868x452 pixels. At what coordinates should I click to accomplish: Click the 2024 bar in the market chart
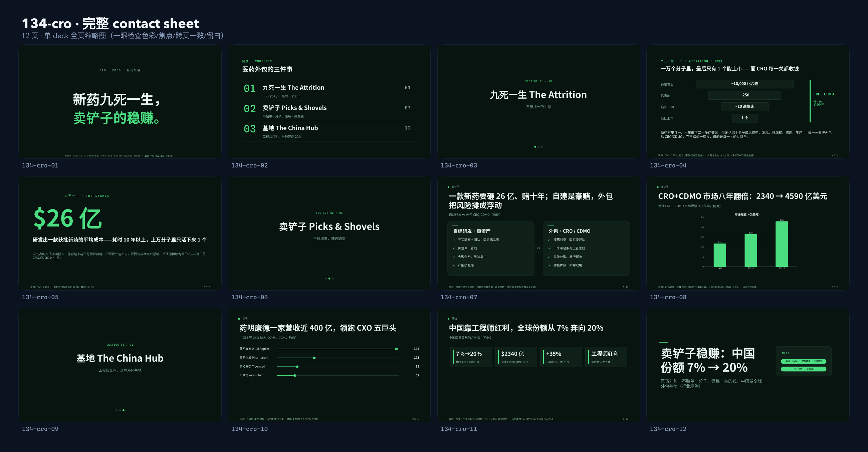720,255
